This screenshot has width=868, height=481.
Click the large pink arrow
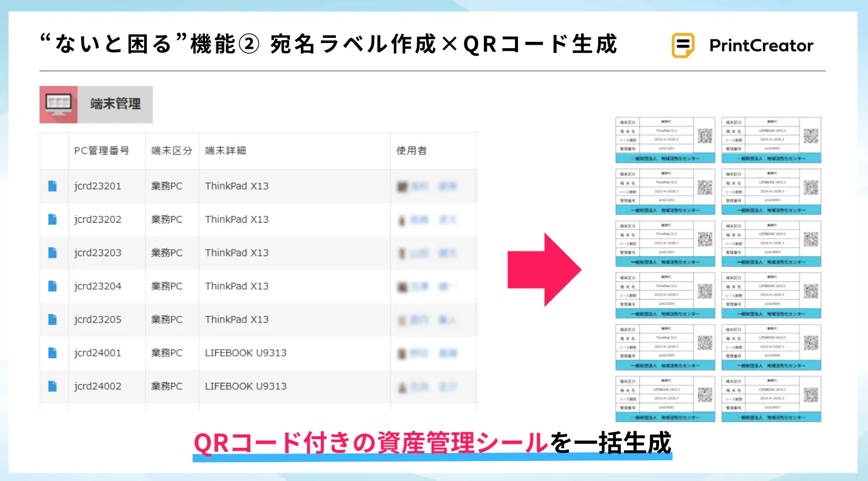[x=544, y=269]
